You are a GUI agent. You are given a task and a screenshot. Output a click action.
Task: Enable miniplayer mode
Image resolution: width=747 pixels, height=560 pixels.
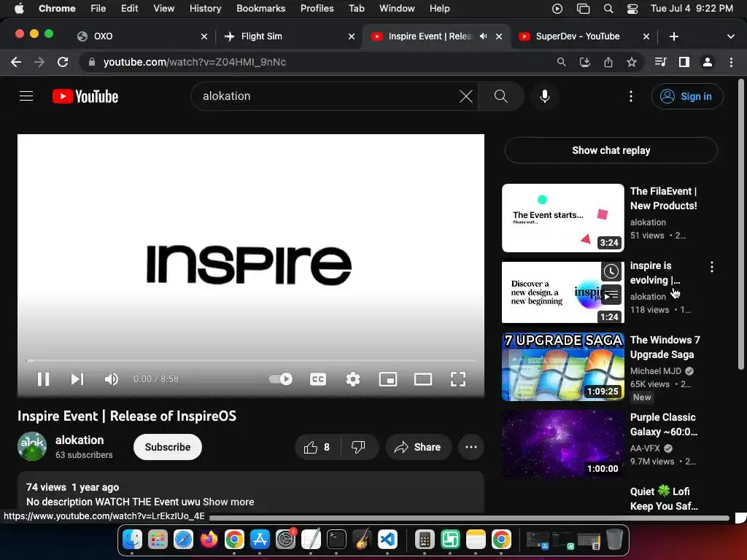(x=388, y=379)
